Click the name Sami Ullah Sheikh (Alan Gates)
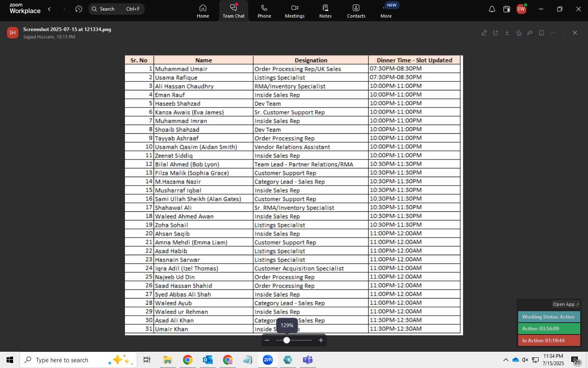588x368 pixels. 198,199
